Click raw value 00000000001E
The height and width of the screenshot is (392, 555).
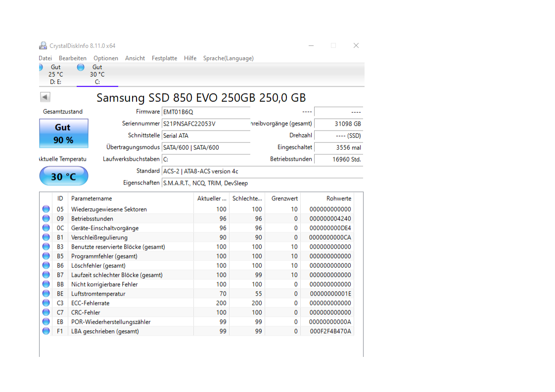coord(330,294)
